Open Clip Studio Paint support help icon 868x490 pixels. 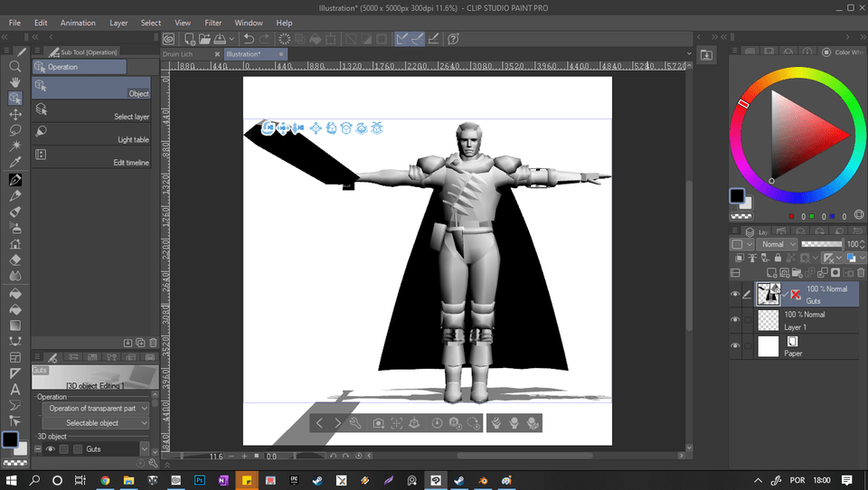453,39
